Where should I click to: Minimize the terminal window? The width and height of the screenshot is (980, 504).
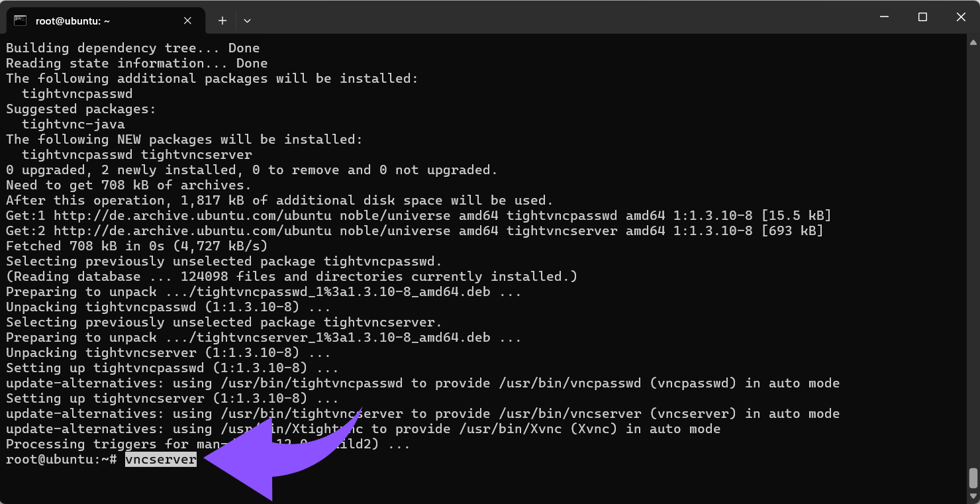(883, 18)
